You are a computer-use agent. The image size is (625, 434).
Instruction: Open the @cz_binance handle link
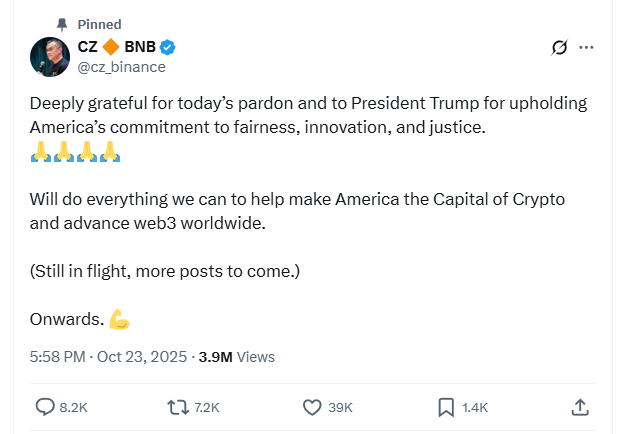[x=122, y=67]
